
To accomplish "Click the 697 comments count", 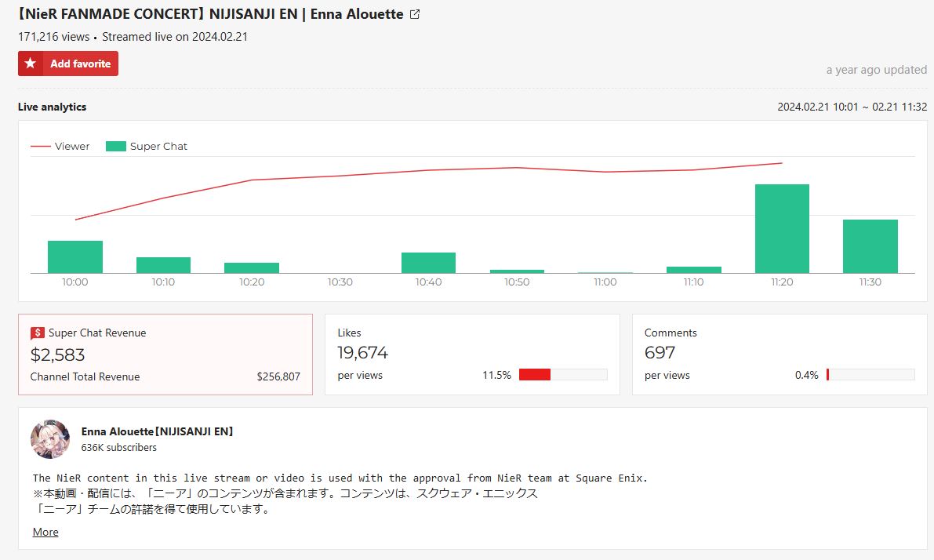I will [x=660, y=353].
